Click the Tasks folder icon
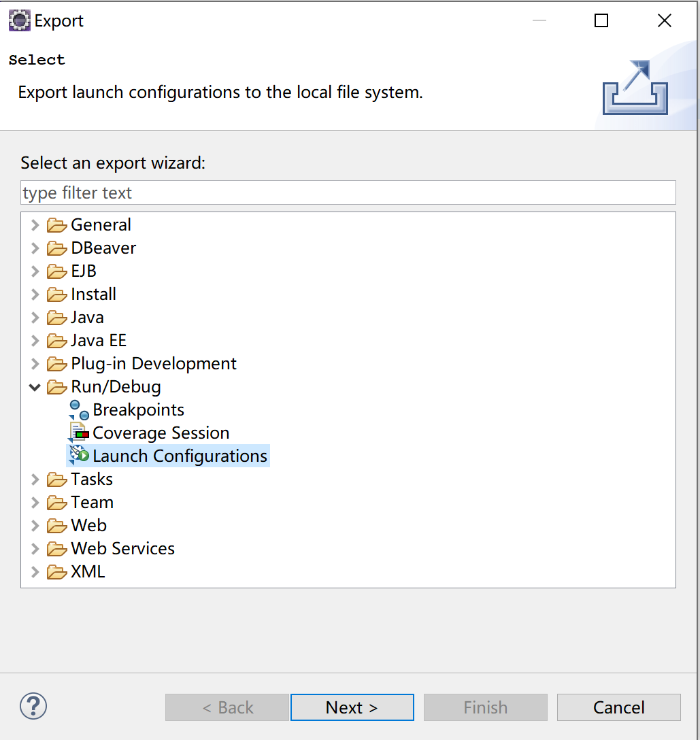Image resolution: width=700 pixels, height=740 pixels. click(x=56, y=480)
